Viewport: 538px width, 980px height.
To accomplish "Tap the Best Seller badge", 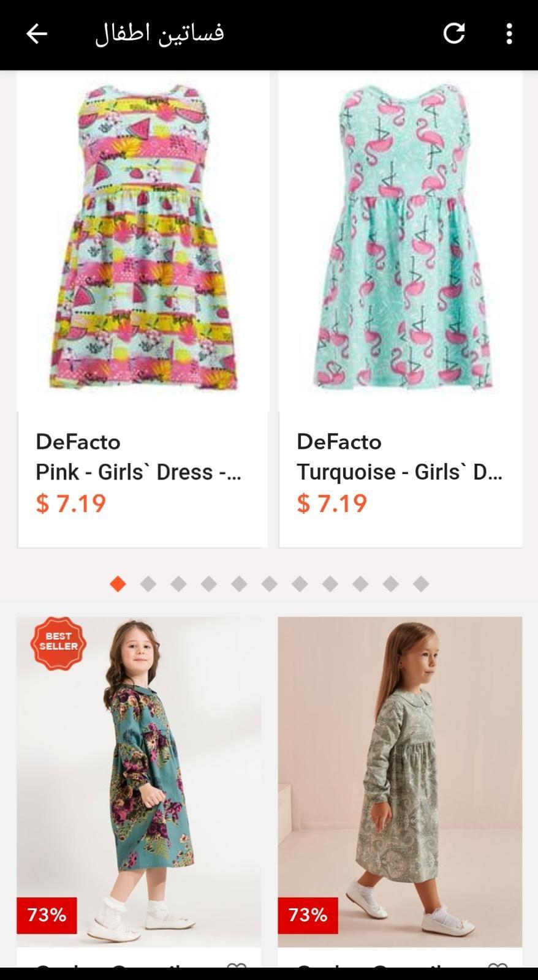I will click(x=58, y=643).
